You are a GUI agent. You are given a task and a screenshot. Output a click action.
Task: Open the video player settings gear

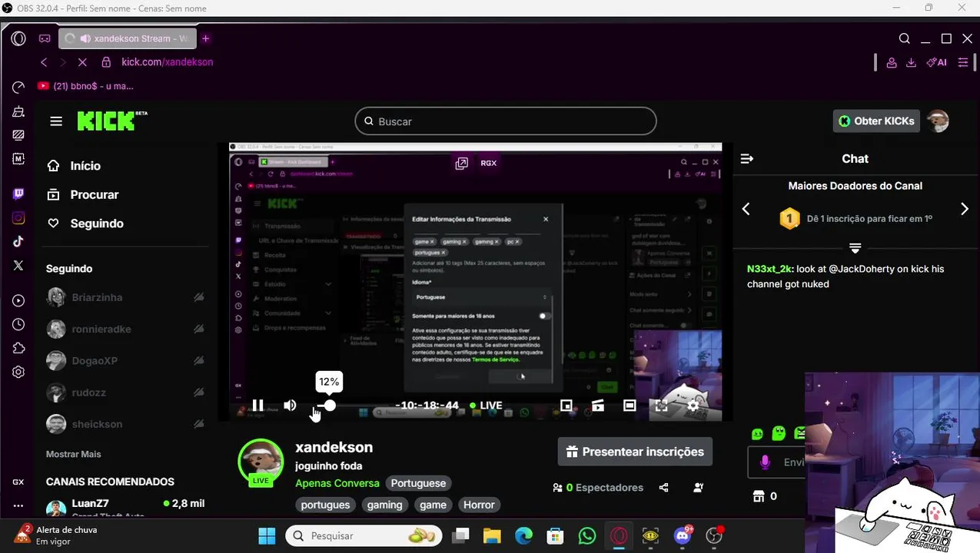click(x=693, y=406)
